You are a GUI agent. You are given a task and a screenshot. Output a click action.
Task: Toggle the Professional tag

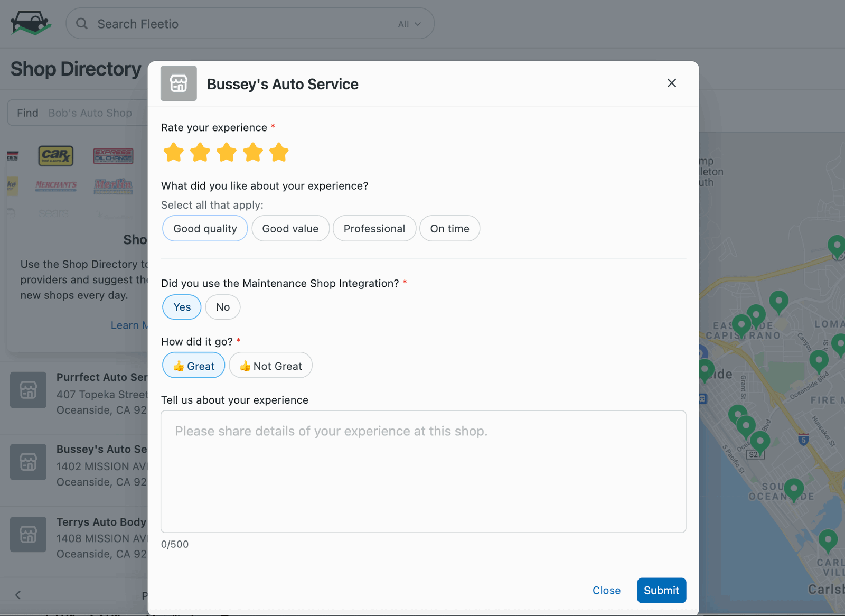click(374, 229)
